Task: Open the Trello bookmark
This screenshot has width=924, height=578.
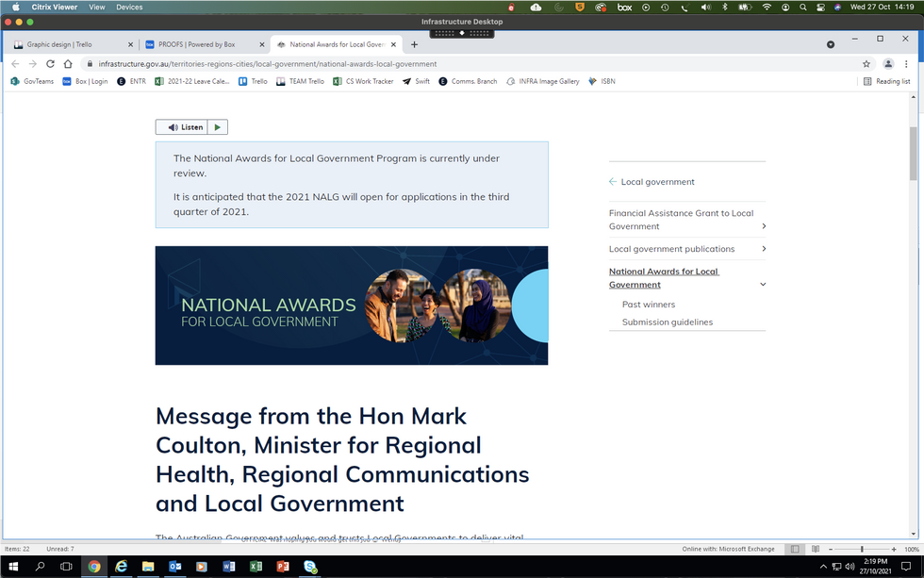Action: tap(253, 81)
